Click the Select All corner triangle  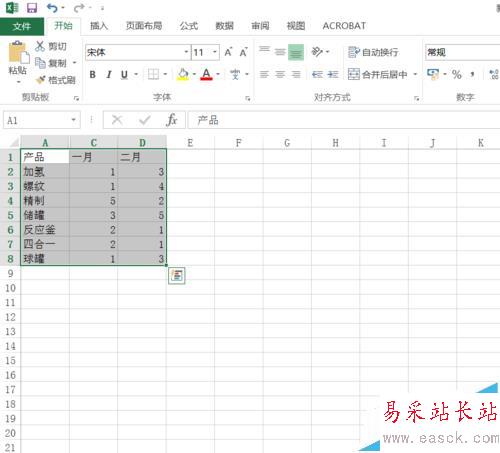click(13, 143)
